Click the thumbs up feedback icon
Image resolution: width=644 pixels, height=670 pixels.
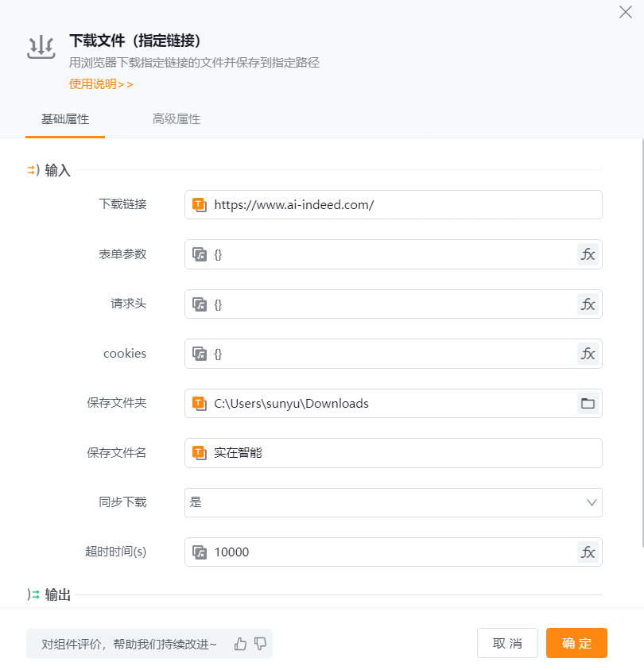pos(240,644)
